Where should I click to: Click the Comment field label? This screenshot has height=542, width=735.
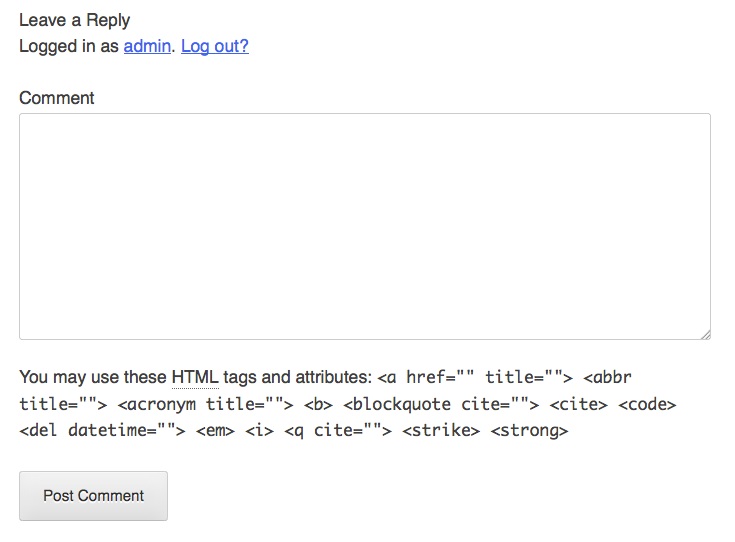point(57,98)
